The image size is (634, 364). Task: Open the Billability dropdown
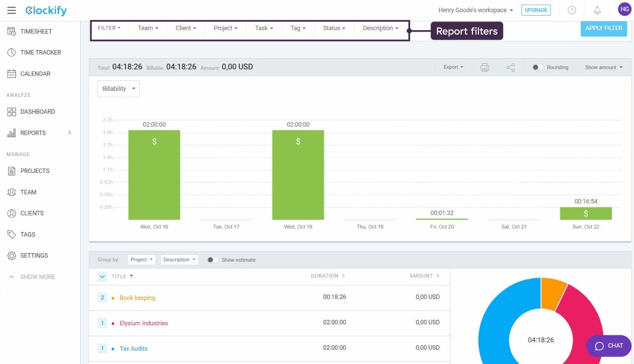[x=118, y=89]
